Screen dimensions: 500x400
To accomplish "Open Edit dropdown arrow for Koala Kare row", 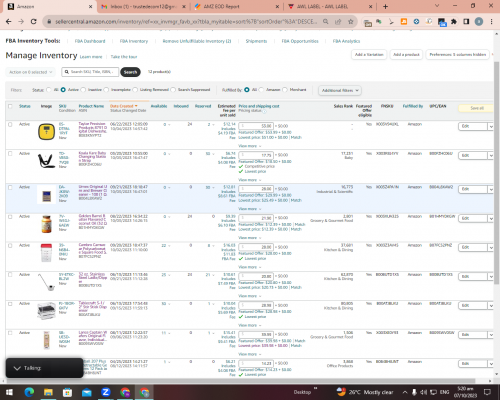I will [491, 156].
